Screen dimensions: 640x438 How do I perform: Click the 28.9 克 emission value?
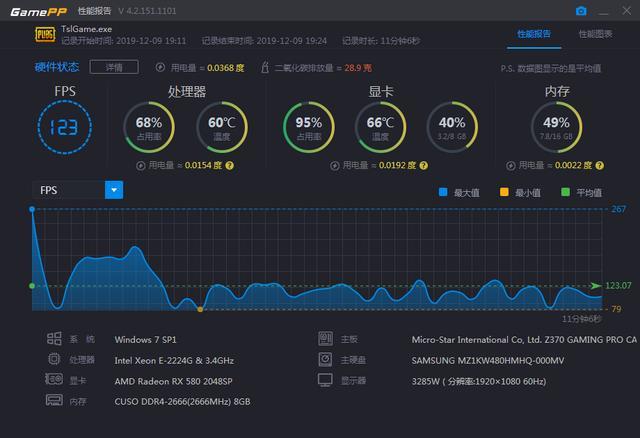pos(358,68)
